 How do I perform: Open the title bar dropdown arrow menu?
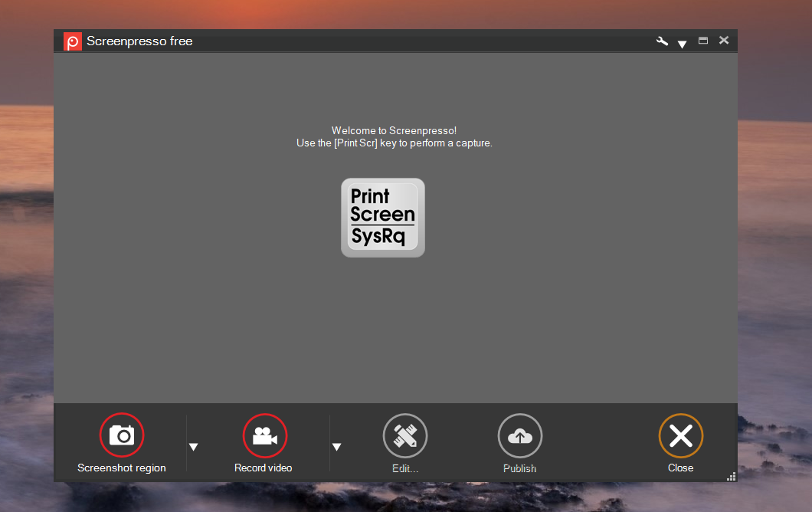pyautogui.click(x=682, y=44)
